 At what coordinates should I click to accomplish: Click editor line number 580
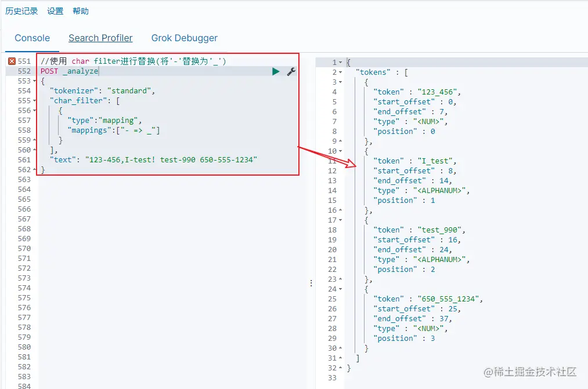[x=24, y=347]
